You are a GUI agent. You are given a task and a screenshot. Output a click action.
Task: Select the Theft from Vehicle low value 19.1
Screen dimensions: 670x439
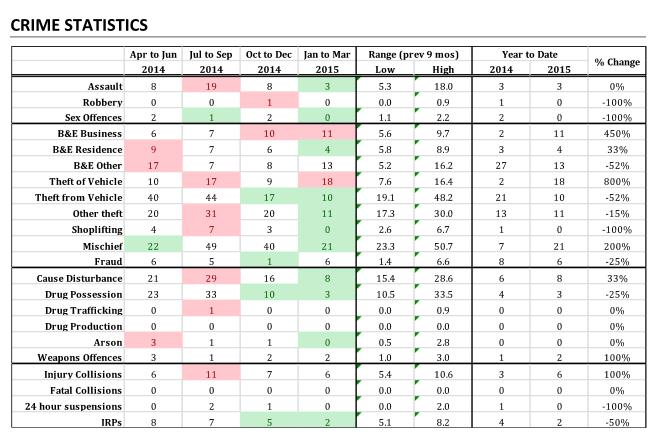[x=385, y=198]
